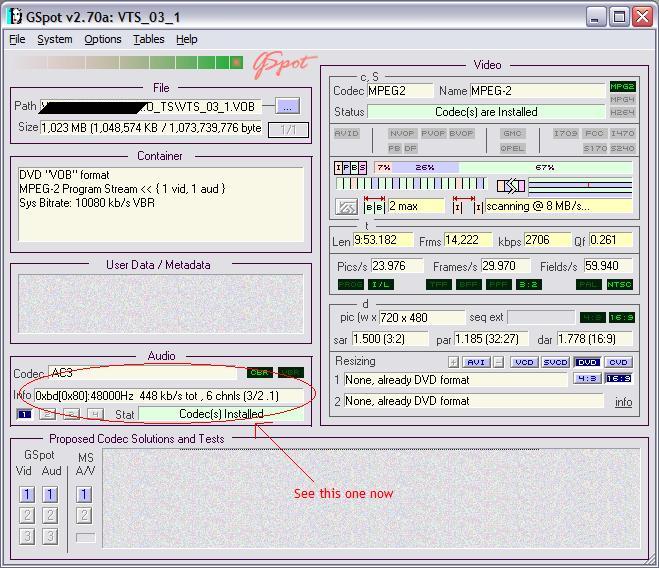Click the PVOP indicator
The width and height of the screenshot is (659, 568).
pos(433,133)
